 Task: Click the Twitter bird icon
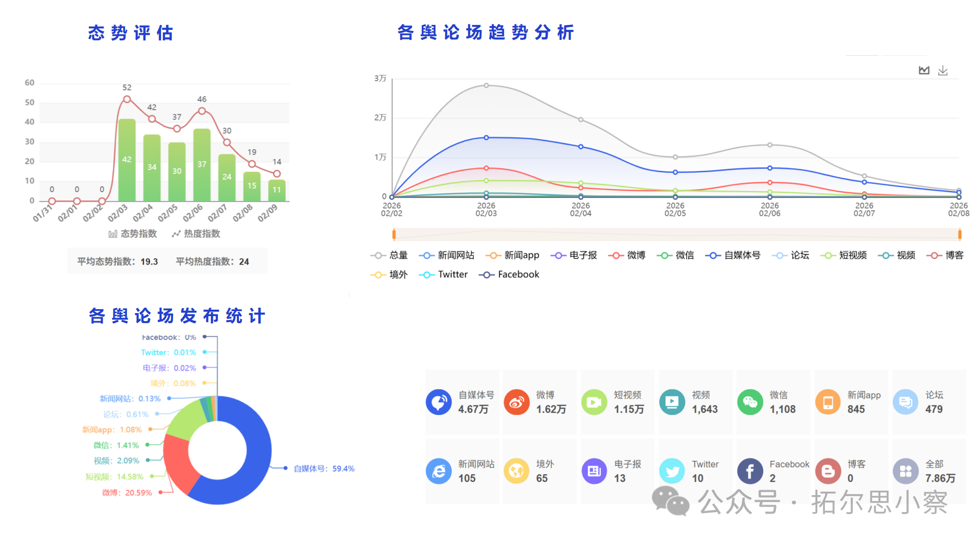(672, 471)
